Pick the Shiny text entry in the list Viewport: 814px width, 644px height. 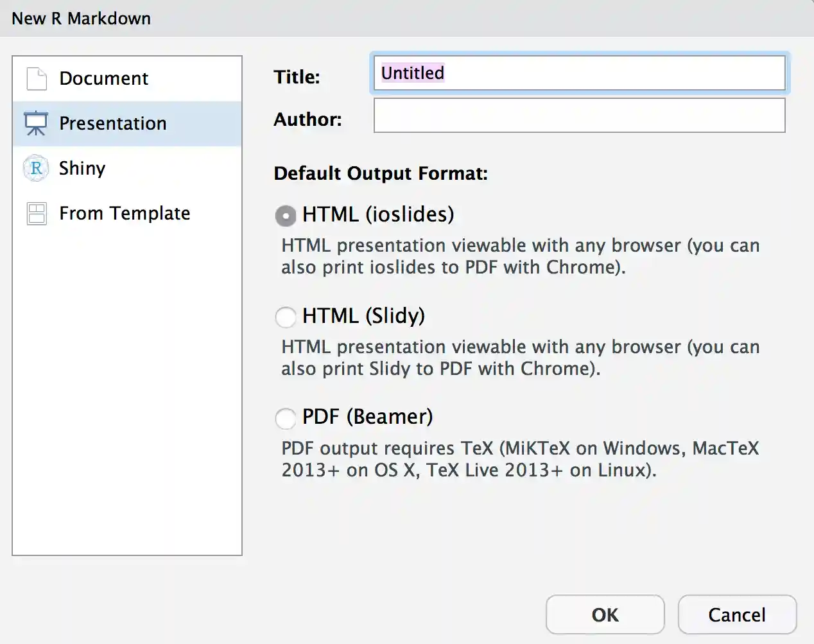(x=82, y=168)
